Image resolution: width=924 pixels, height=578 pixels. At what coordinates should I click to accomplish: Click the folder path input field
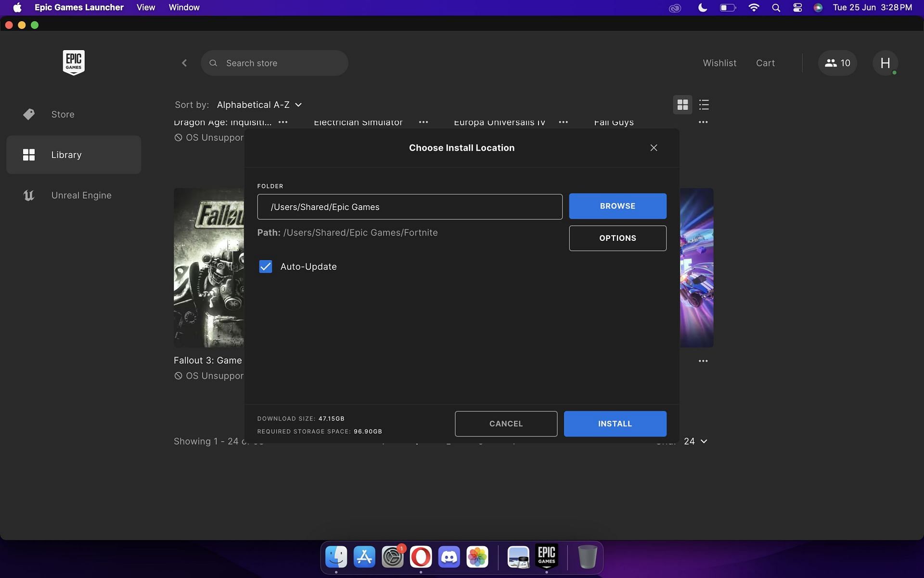[x=410, y=206]
